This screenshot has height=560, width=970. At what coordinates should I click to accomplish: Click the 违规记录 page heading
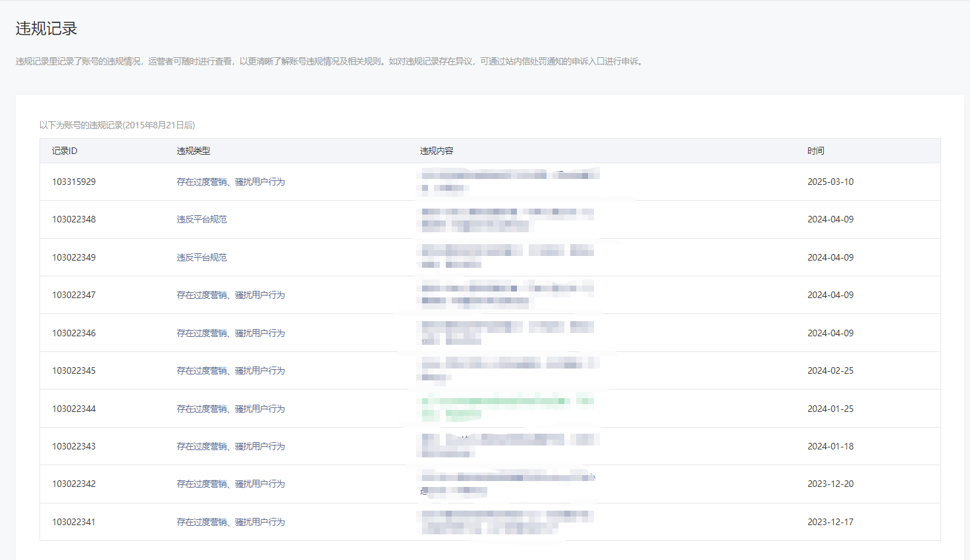pyautogui.click(x=46, y=28)
